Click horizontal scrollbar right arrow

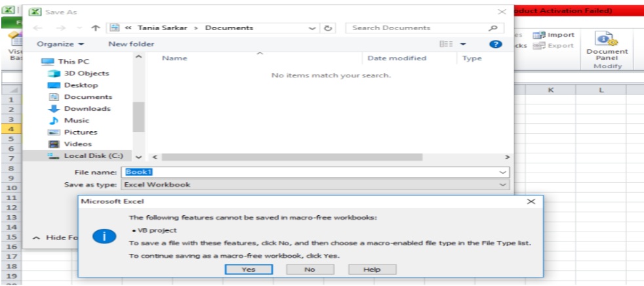click(508, 157)
